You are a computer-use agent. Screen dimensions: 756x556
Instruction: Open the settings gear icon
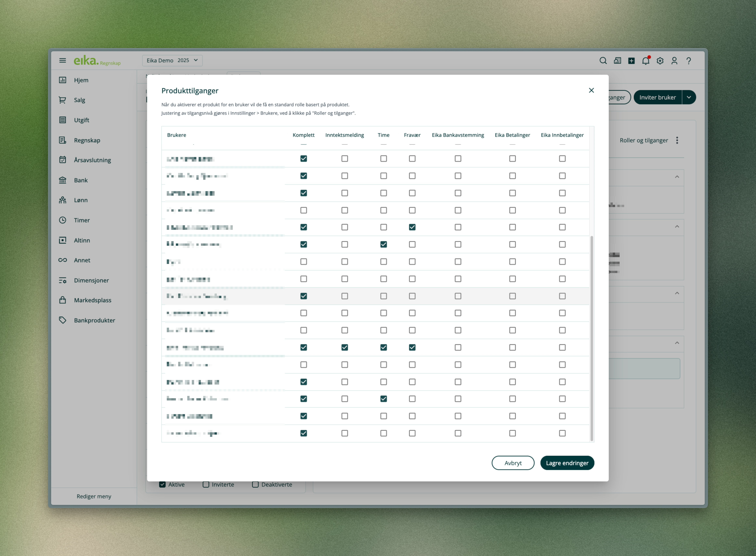[x=660, y=61]
